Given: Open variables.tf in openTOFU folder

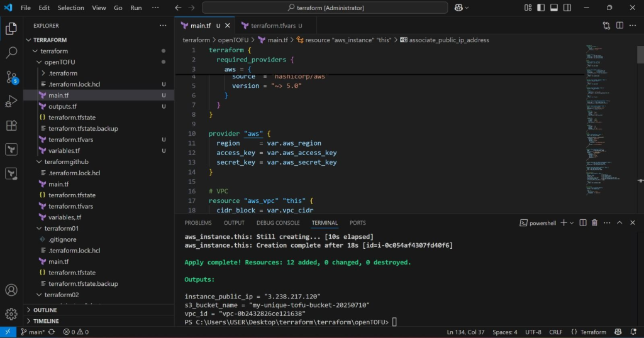Looking at the screenshot, I should point(99,151).
